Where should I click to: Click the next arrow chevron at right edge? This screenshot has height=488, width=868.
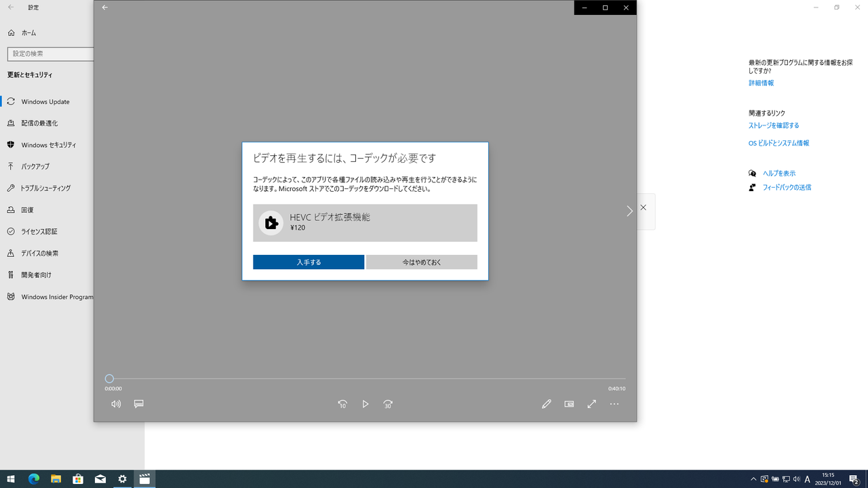(629, 211)
